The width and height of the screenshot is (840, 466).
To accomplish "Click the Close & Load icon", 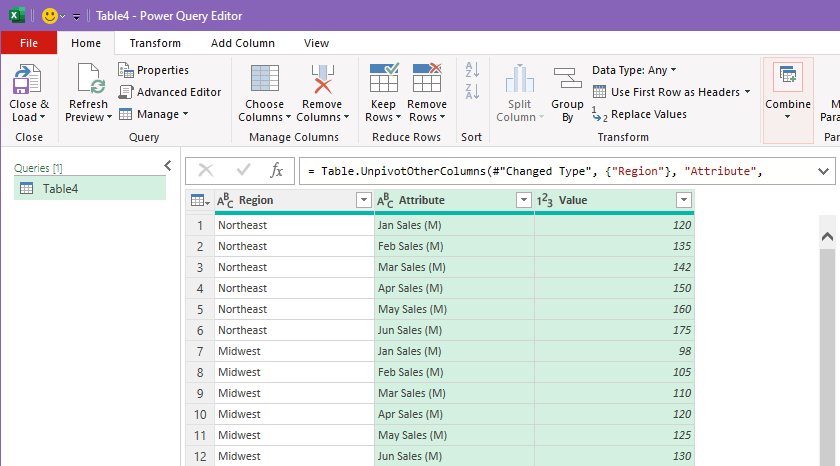I will coord(27,79).
